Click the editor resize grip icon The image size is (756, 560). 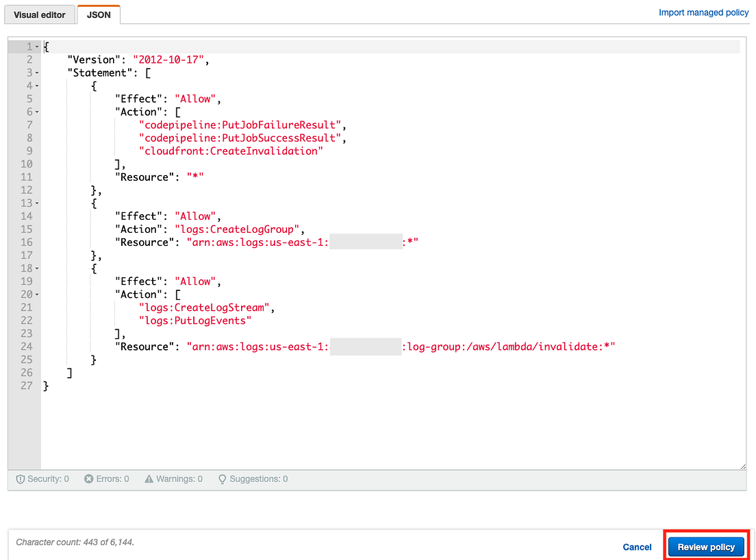[742, 466]
